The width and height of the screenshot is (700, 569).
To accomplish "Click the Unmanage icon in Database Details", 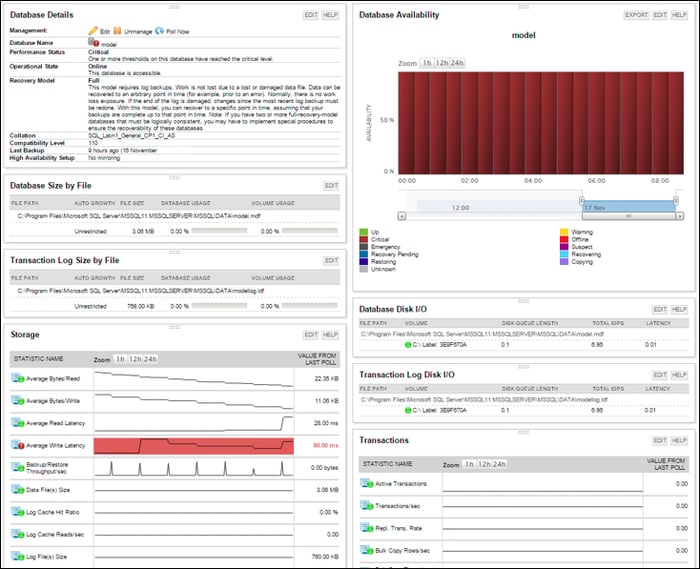I will pos(117,31).
